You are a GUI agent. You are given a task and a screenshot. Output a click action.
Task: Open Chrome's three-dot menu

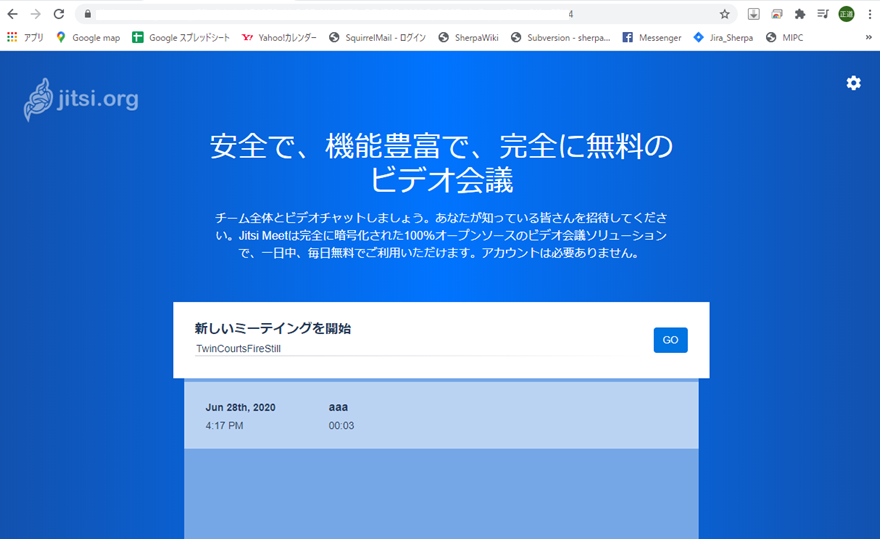pyautogui.click(x=869, y=14)
